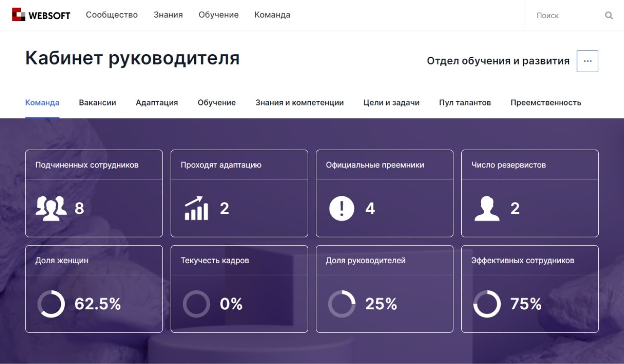Switch to the Преемственность tab
The width and height of the screenshot is (624, 364).
[546, 102]
